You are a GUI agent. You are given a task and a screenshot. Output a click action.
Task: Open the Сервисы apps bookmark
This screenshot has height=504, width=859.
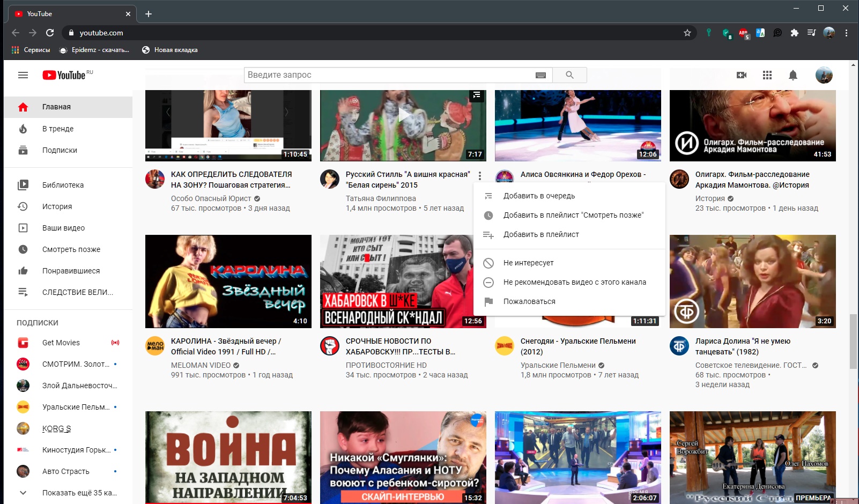[x=31, y=50]
